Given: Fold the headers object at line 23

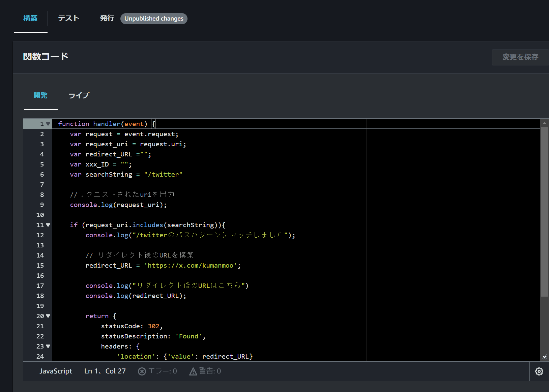Looking at the screenshot, I should pyautogui.click(x=48, y=346).
